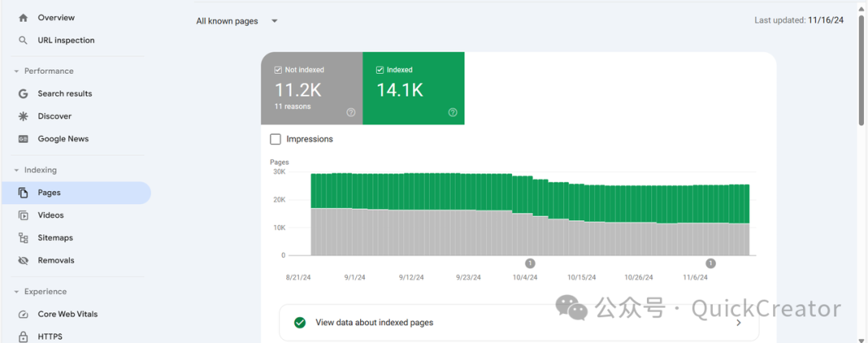Viewport: 868px width, 343px height.
Task: Collapse the Performance section
Action: click(x=16, y=71)
